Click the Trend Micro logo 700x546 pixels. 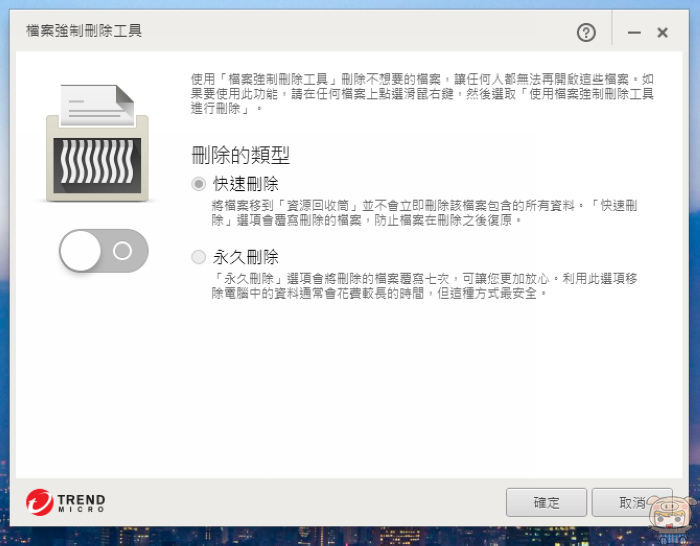coord(66,502)
